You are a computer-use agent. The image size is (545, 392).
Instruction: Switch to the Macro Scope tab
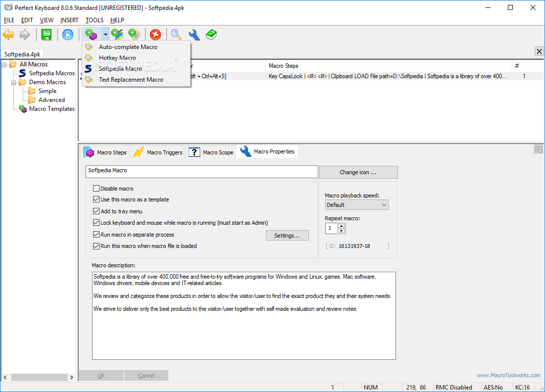pos(211,152)
